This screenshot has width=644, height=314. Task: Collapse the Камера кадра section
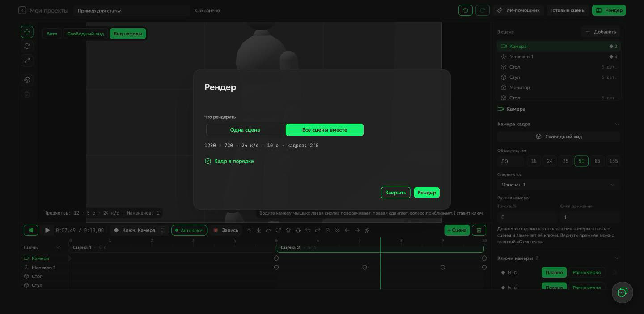click(x=617, y=124)
